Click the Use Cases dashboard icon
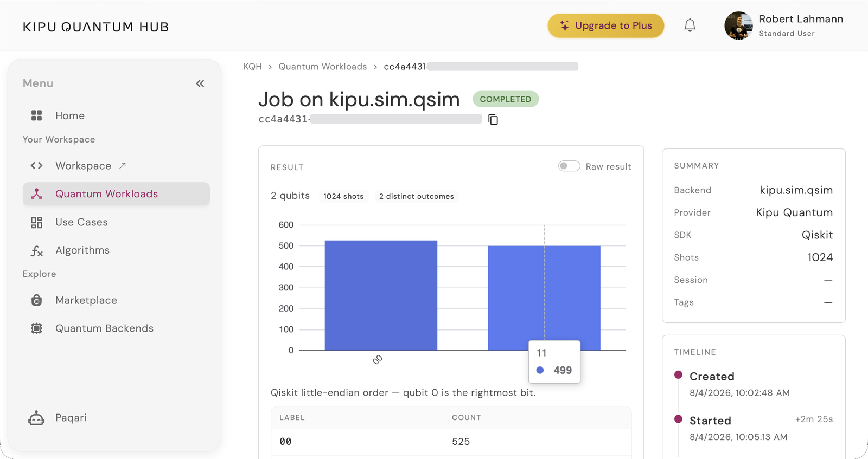The width and height of the screenshot is (868, 459). pyautogui.click(x=36, y=222)
